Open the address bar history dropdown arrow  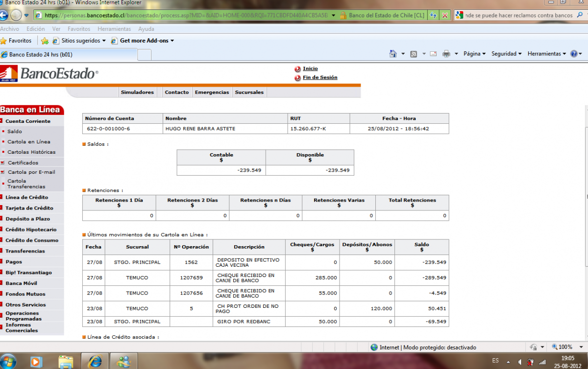[x=333, y=15]
